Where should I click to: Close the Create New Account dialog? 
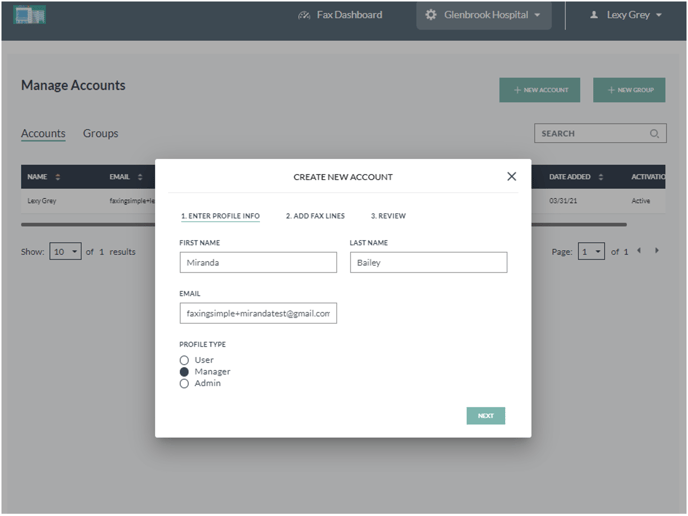[511, 176]
